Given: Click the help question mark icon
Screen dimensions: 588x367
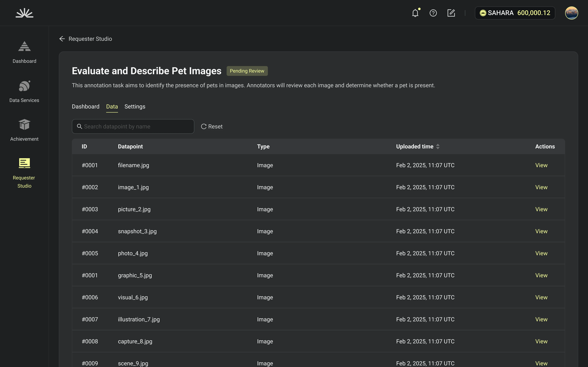Looking at the screenshot, I should 433,13.
